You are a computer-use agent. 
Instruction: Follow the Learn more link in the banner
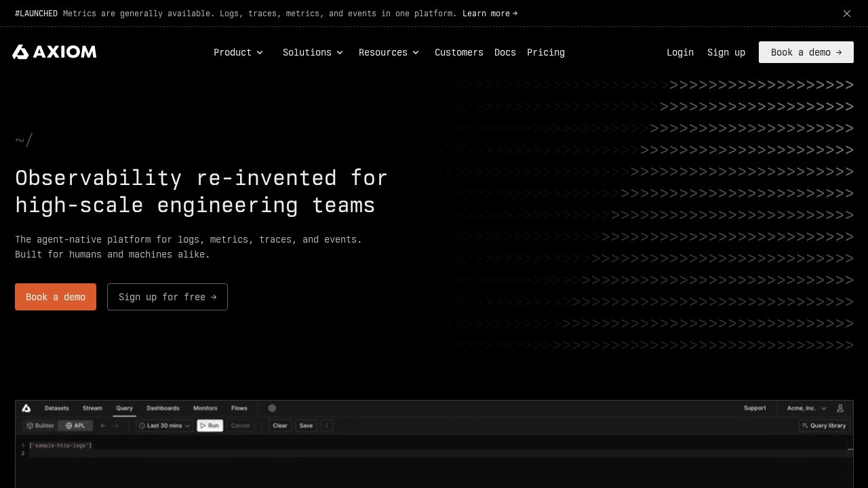tap(490, 14)
